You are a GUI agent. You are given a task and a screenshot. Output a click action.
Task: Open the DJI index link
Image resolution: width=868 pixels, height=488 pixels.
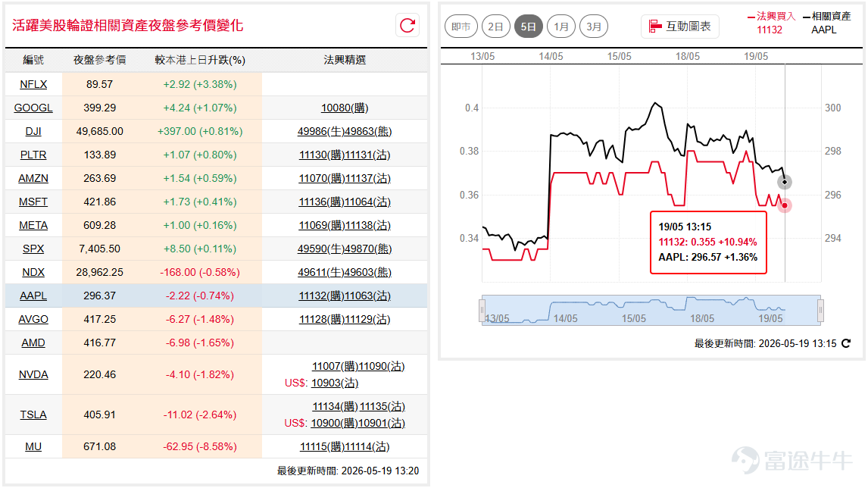coord(33,131)
